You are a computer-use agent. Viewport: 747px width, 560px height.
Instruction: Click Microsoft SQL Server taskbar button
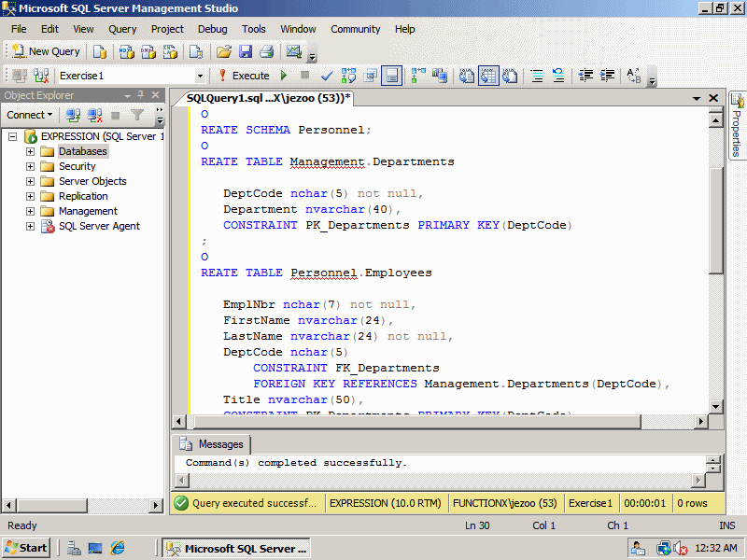236,549
